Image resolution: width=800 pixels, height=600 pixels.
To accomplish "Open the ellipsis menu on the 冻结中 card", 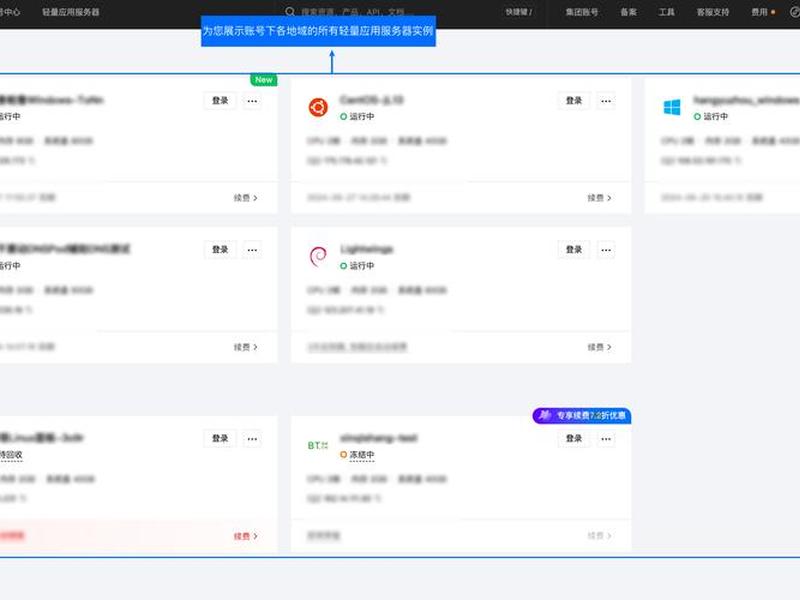I will [x=606, y=438].
